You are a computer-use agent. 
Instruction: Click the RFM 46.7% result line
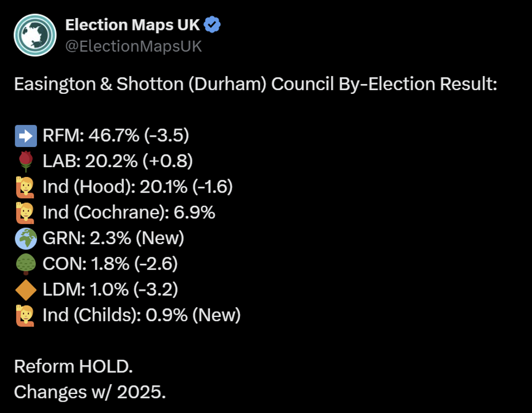pyautogui.click(x=116, y=135)
